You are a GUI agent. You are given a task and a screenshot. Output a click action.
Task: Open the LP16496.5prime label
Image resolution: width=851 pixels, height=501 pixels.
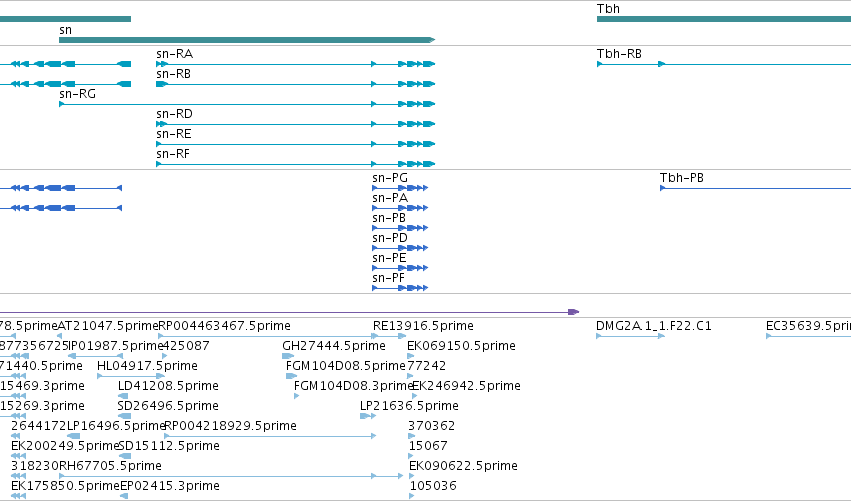pyautogui.click(x=116, y=426)
